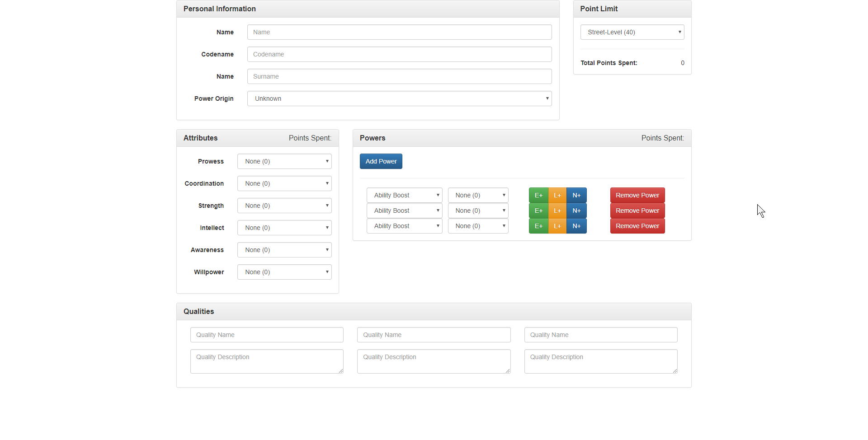This screenshot has width=868, height=440.
Task: Click the rightmost Quality Name field
Action: pos(600,335)
